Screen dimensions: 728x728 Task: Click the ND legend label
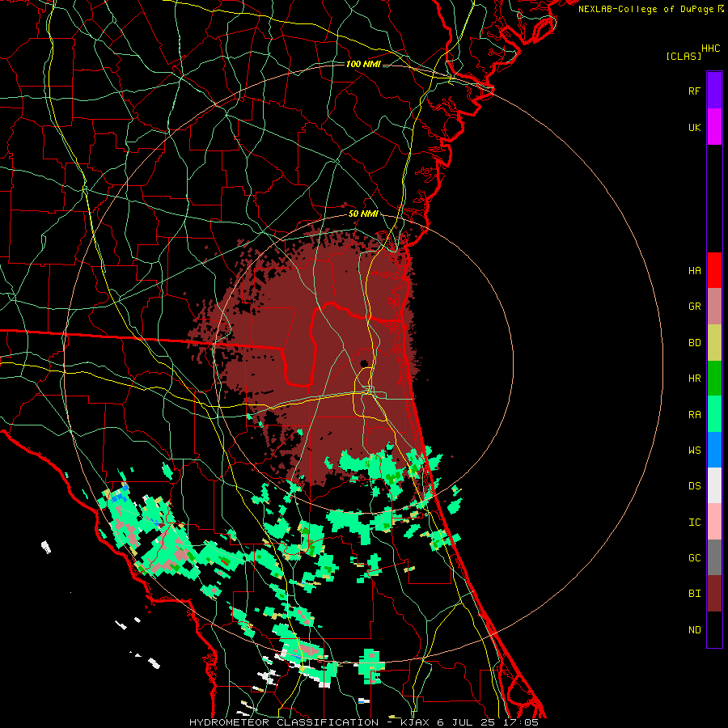pos(694,629)
